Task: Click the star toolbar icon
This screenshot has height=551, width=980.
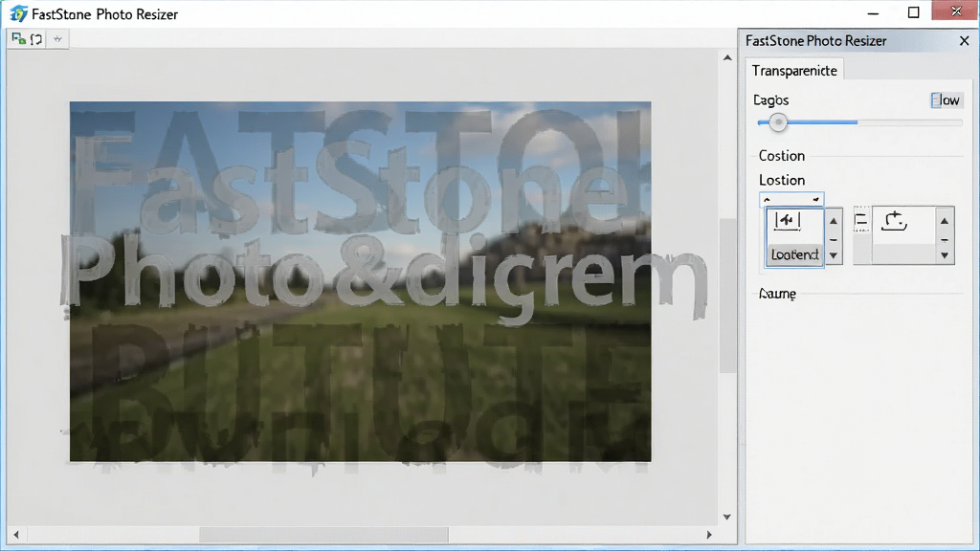Action: 57,38
